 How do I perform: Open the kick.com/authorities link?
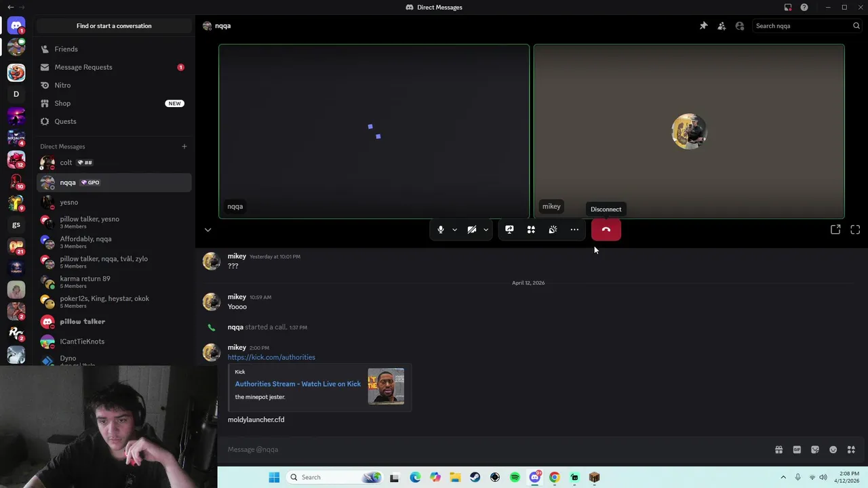coord(271,357)
